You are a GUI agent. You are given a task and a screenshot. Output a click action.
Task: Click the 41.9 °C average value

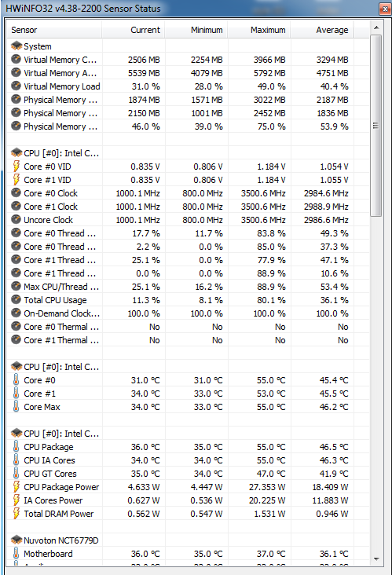(x=334, y=474)
